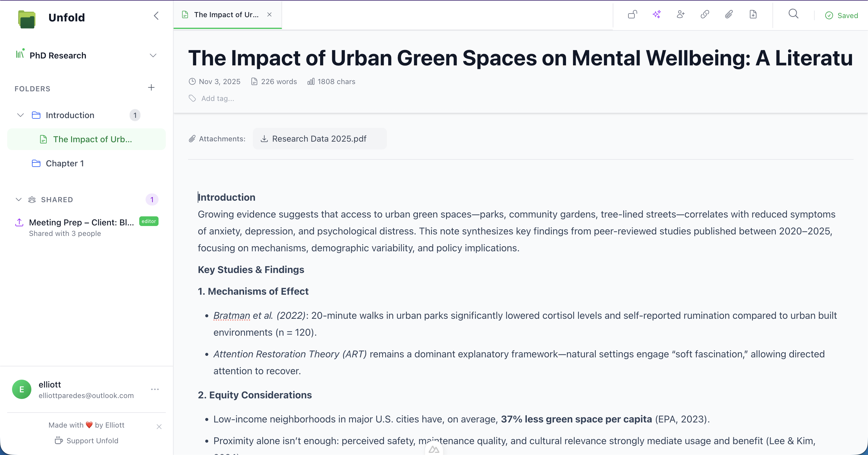868x455 pixels.
Task: Copy the note link icon
Action: (705, 14)
